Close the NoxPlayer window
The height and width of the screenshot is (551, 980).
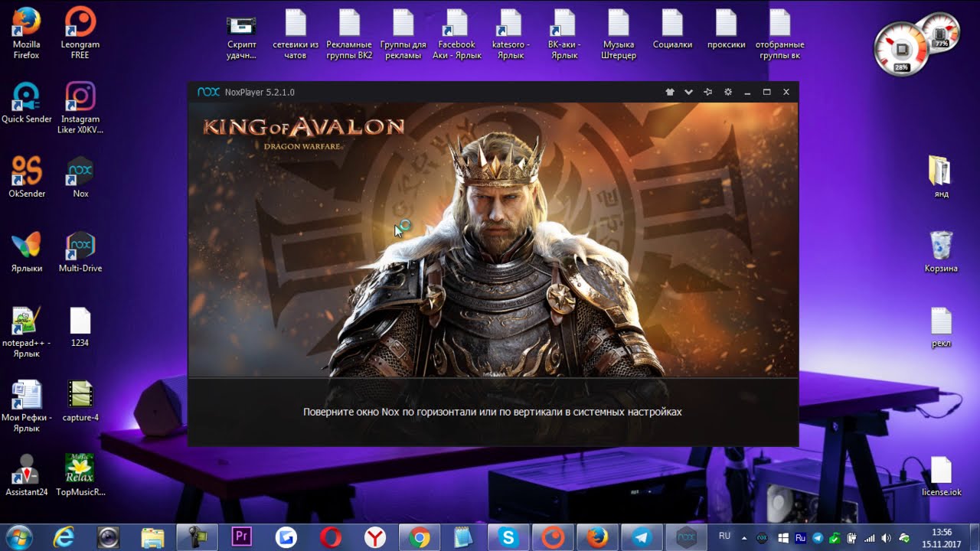[x=786, y=92]
